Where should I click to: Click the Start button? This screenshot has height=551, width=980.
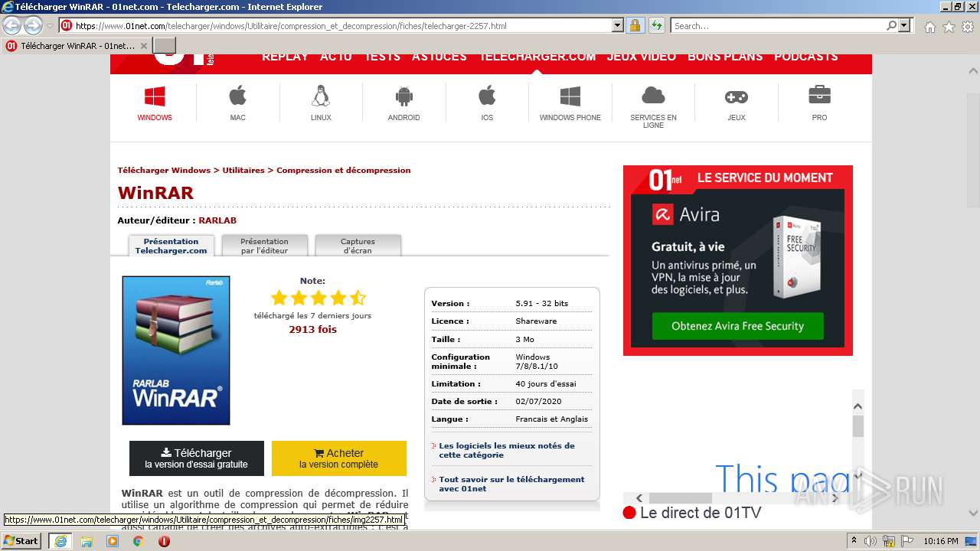(21, 541)
